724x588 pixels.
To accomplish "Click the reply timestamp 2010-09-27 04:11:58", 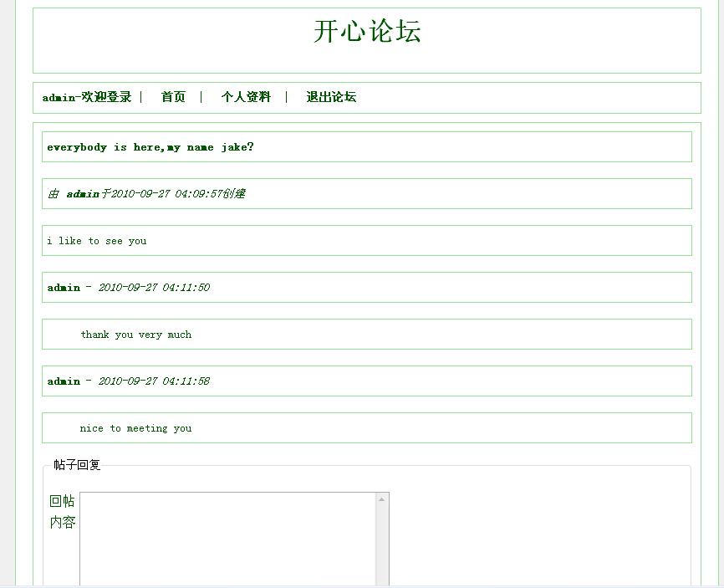I will (x=154, y=381).
